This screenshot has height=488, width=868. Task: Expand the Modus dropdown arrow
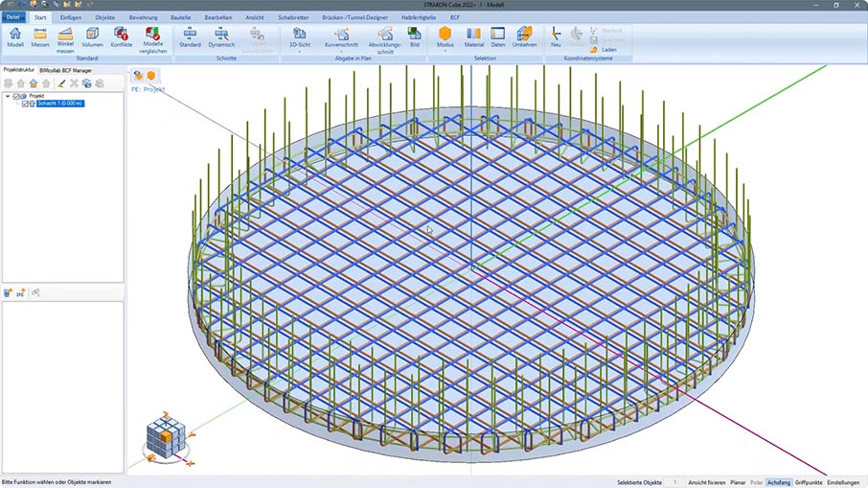[445, 52]
